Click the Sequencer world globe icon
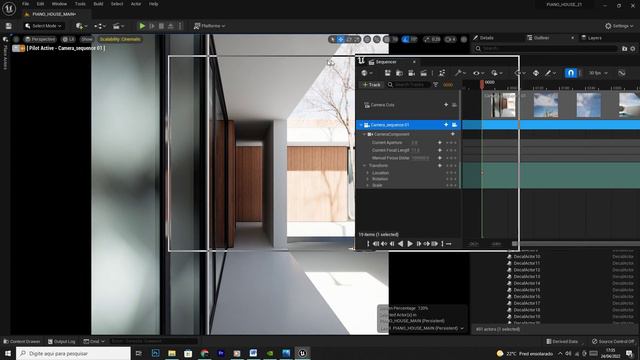640x360 pixels. [x=366, y=73]
